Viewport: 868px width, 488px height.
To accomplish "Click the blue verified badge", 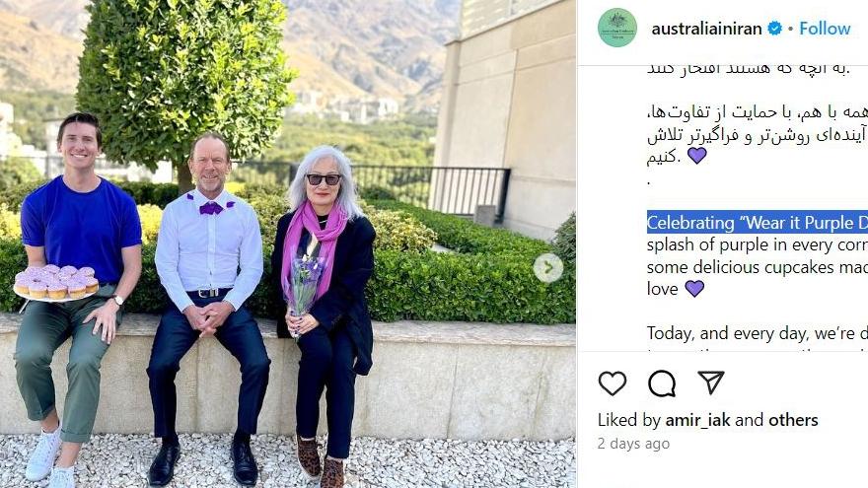I will point(775,29).
